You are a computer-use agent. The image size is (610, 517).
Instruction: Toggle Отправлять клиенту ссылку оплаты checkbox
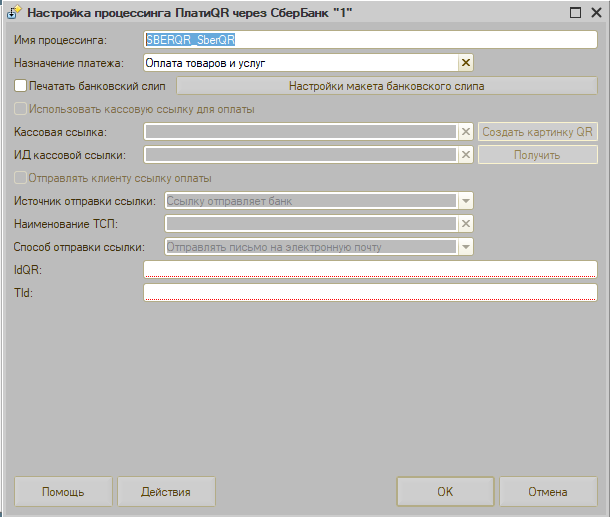tap(21, 178)
